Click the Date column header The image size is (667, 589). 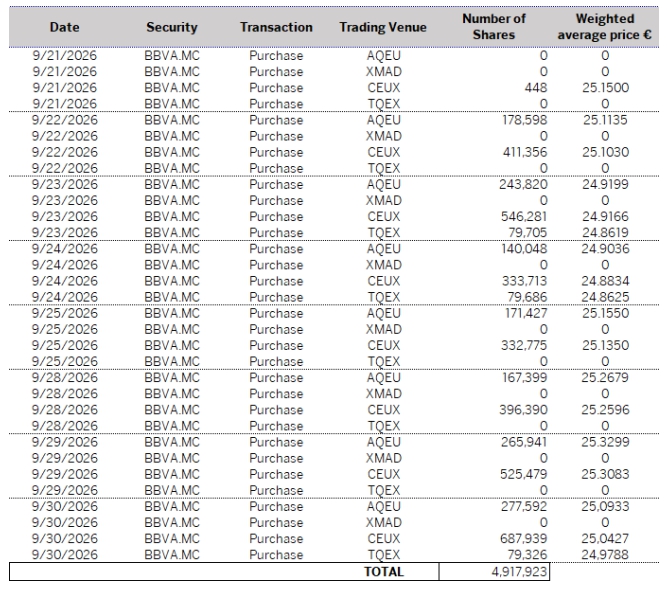(64, 27)
